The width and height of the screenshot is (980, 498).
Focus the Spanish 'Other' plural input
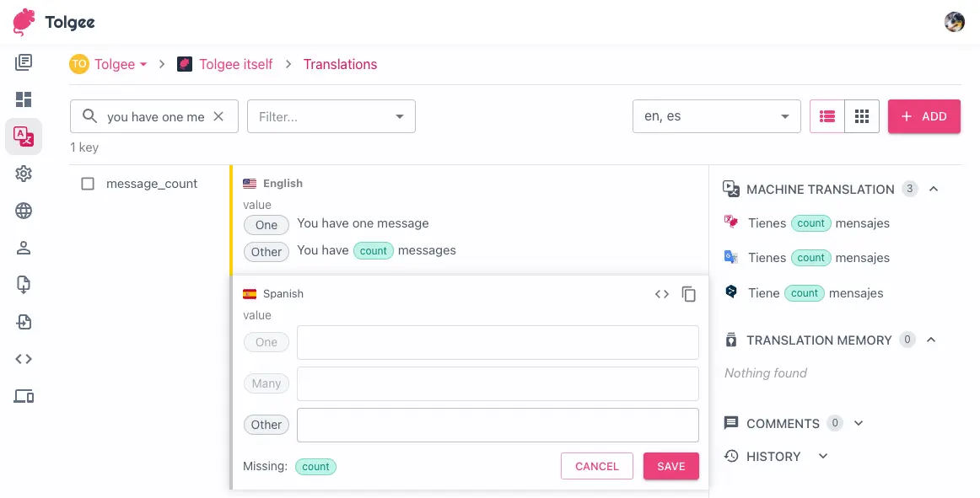point(498,425)
